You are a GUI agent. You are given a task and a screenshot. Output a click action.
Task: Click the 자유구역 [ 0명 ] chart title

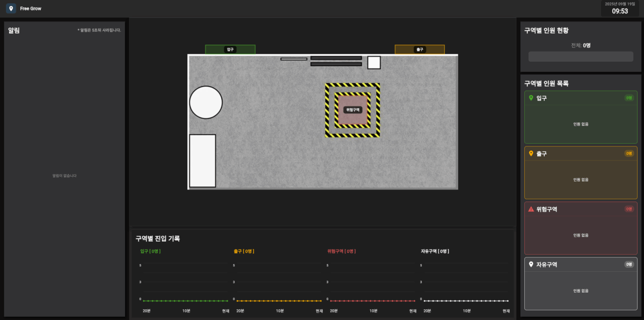pos(435,251)
